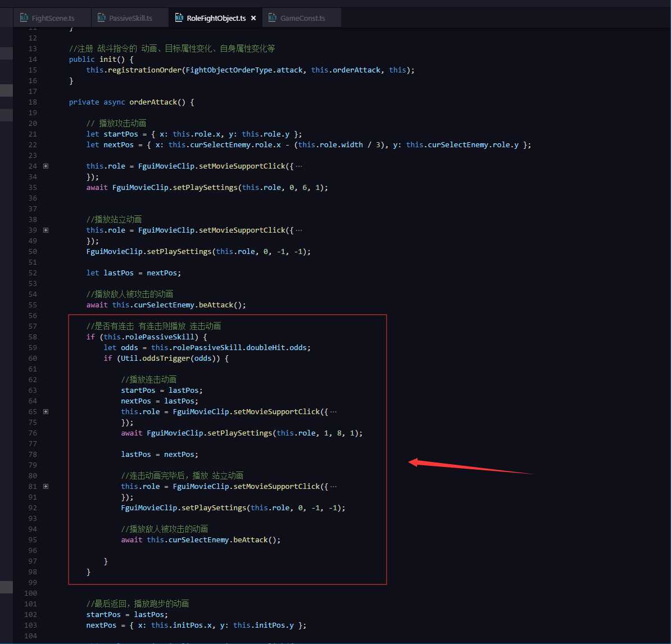Image resolution: width=671 pixels, height=644 pixels.
Task: Click 'setPlaySettings' call on line 92
Action: point(214,508)
